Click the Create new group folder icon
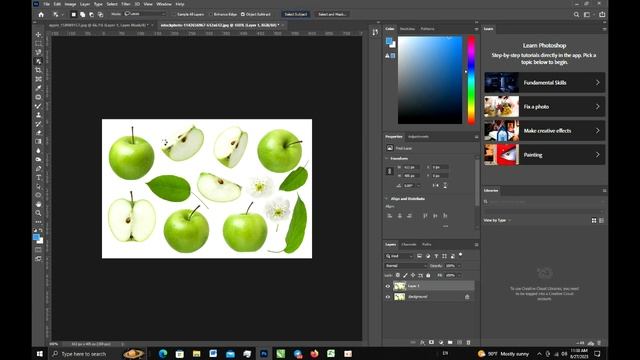Viewport: 640px width, 360px height. click(450, 342)
